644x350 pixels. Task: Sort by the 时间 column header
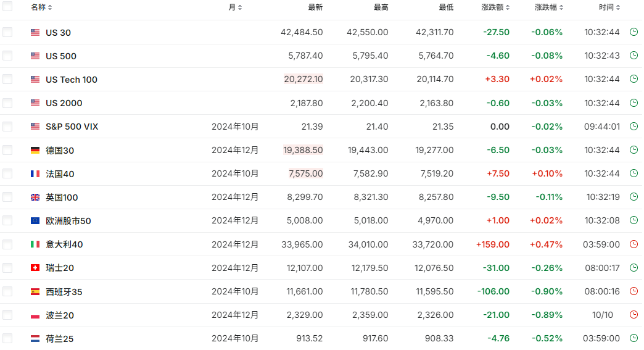(609, 7)
